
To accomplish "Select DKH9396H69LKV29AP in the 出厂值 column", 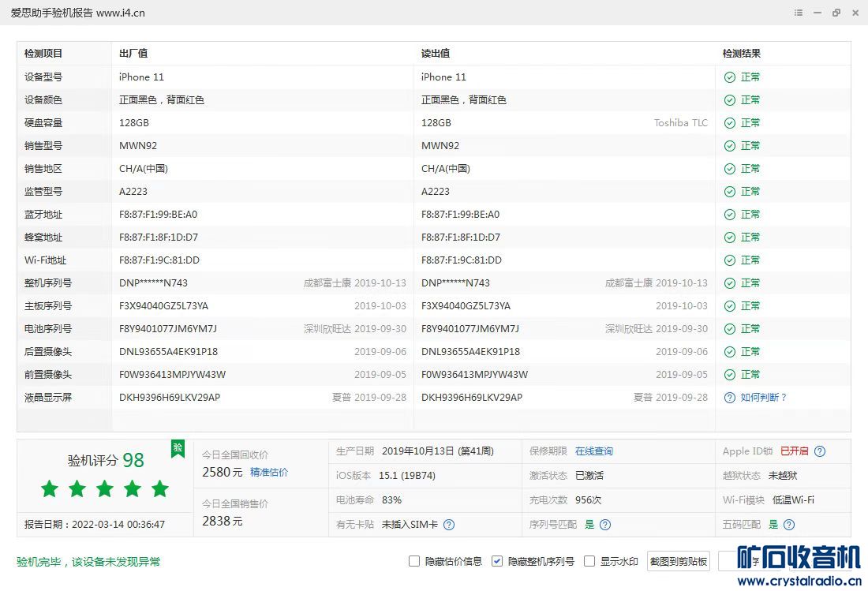I will pos(170,398).
